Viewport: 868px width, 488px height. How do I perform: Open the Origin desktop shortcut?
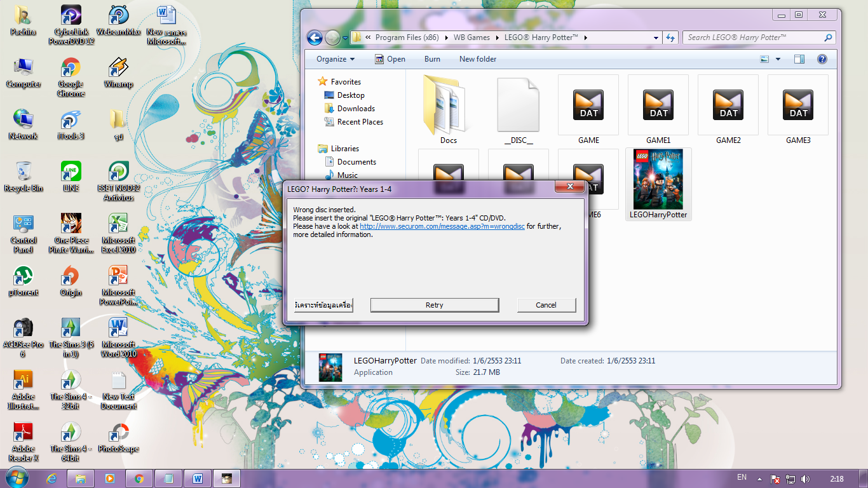[x=71, y=281]
